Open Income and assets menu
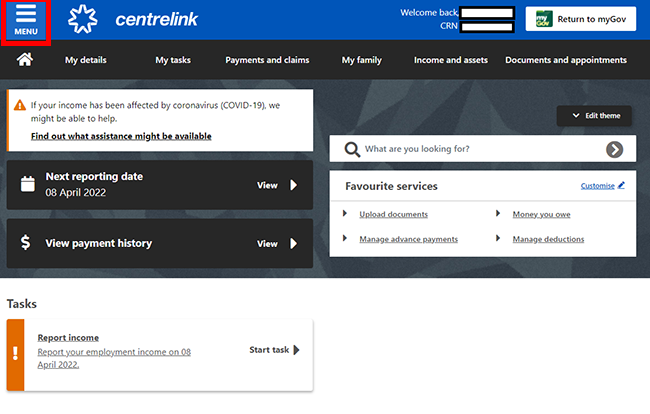 pos(451,60)
